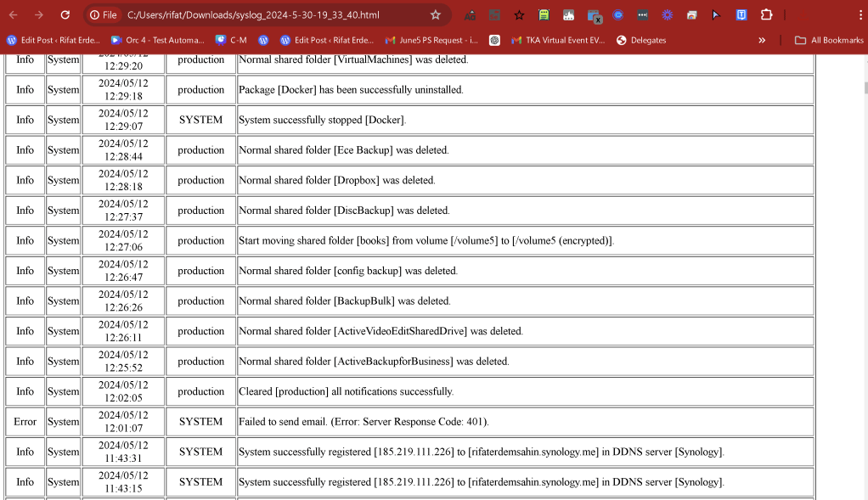The height and width of the screenshot is (500, 868).
Task: Open the Se Selenium extension icon
Action: (x=494, y=15)
